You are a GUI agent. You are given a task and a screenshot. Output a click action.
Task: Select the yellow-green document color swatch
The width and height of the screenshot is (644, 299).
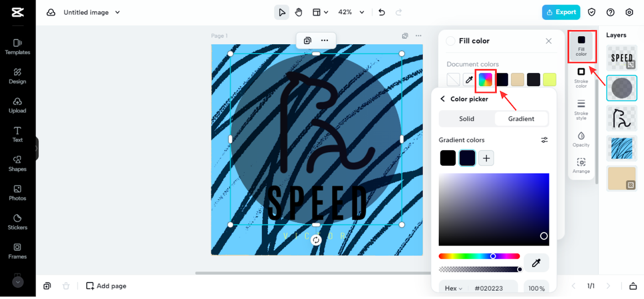(549, 79)
